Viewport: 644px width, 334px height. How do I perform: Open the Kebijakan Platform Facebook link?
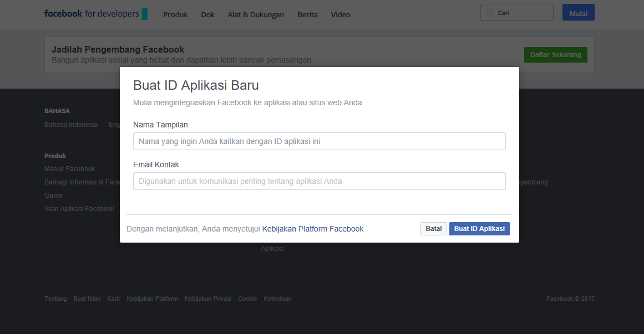(312, 229)
